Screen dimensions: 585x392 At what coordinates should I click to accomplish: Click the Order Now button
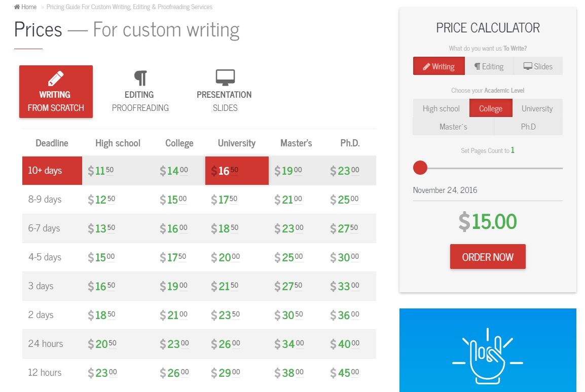pyautogui.click(x=488, y=257)
